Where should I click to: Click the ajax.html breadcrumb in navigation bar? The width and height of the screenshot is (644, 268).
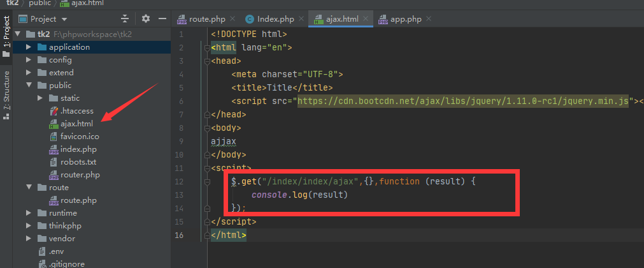tap(82, 3)
